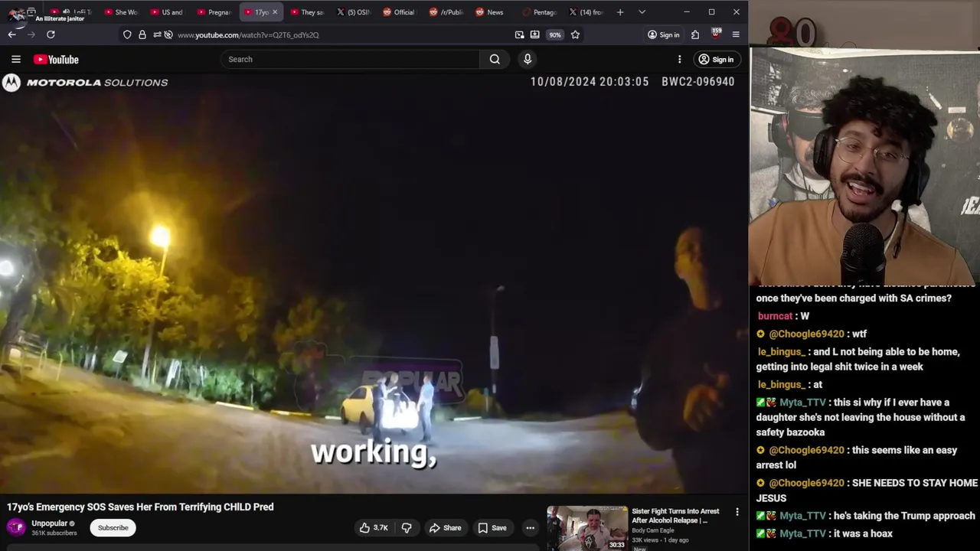This screenshot has width=980, height=551.
Task: Expand the list all tabs chevron
Action: [x=642, y=12]
